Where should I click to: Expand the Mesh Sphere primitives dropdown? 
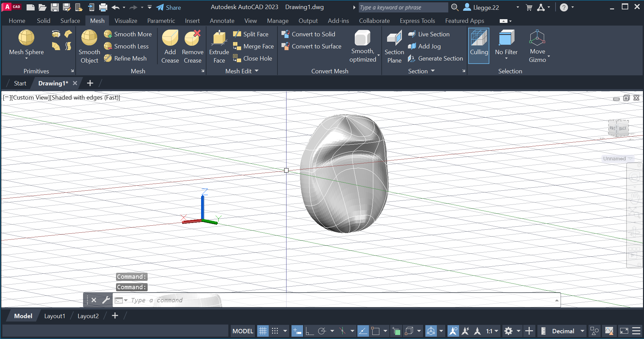tap(27, 59)
